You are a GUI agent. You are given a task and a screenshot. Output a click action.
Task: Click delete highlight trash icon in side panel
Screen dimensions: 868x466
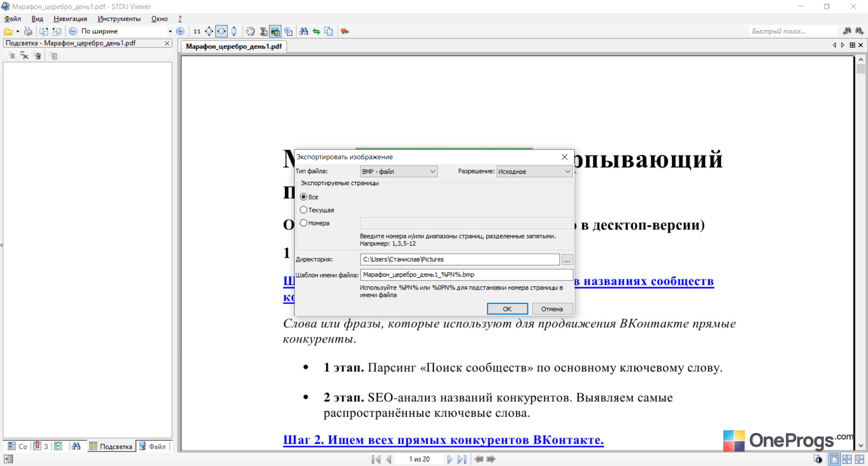pyautogui.click(x=38, y=56)
